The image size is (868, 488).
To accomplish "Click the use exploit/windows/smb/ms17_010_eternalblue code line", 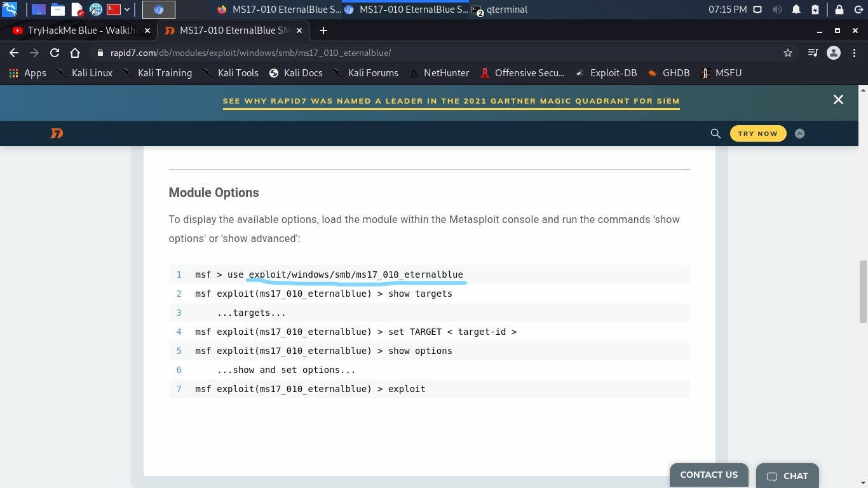I will click(x=430, y=274).
